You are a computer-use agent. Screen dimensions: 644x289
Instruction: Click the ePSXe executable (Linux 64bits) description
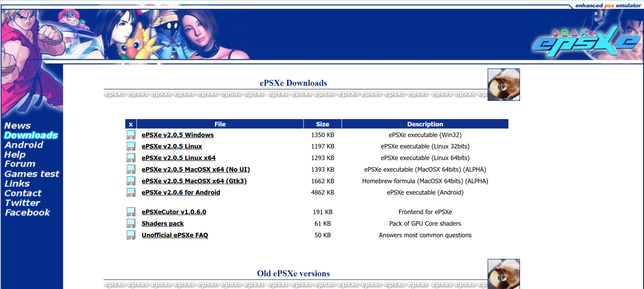[425, 158]
